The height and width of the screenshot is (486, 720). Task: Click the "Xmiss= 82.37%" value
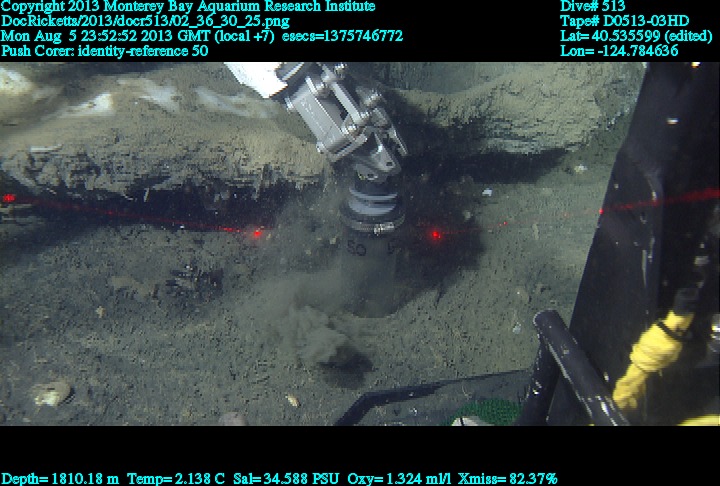click(507, 479)
